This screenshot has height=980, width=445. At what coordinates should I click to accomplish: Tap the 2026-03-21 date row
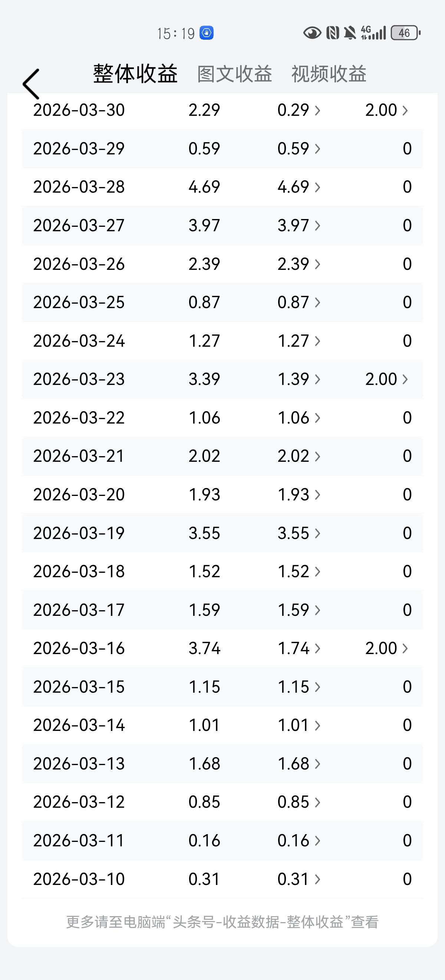(x=222, y=456)
